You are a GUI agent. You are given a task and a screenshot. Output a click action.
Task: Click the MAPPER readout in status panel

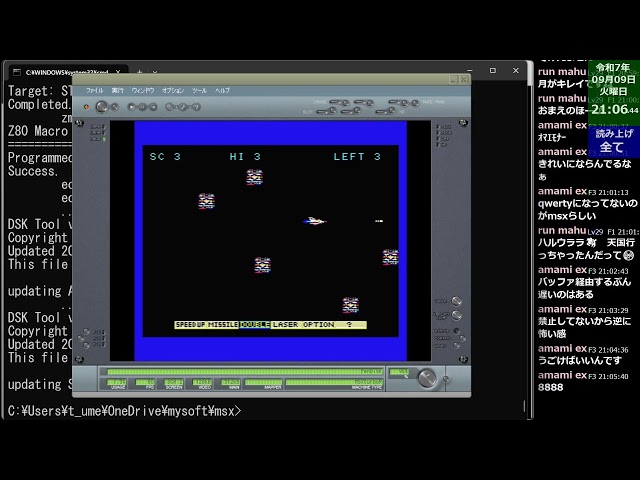click(263, 382)
